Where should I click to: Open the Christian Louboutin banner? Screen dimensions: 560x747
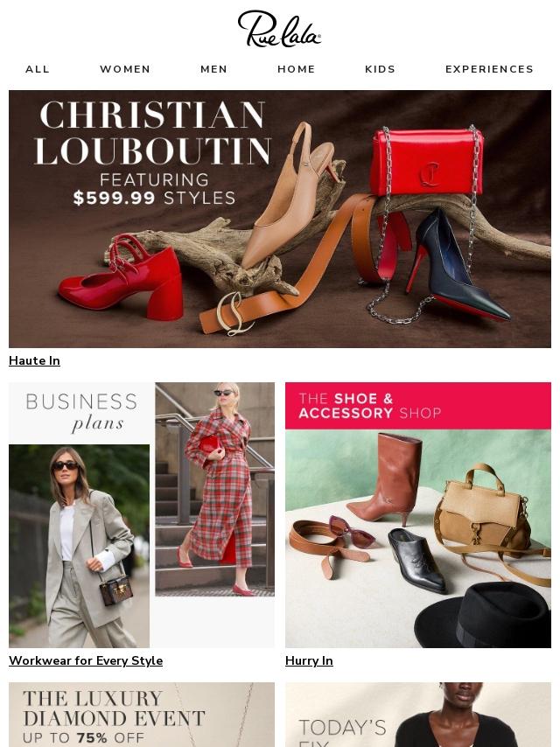[x=280, y=219]
